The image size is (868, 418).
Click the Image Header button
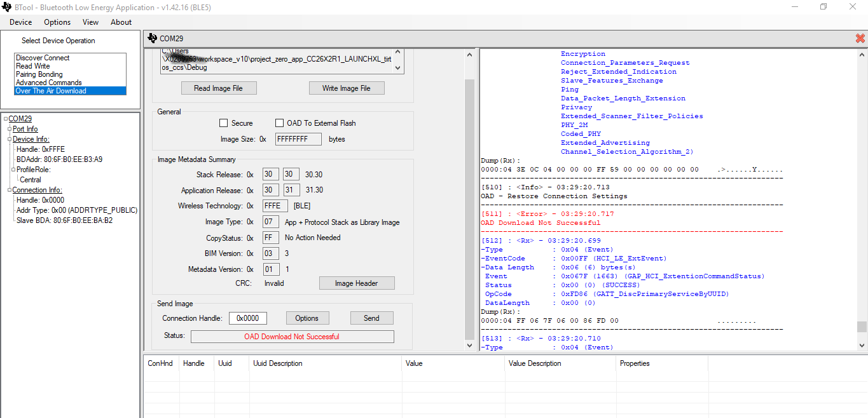point(356,283)
